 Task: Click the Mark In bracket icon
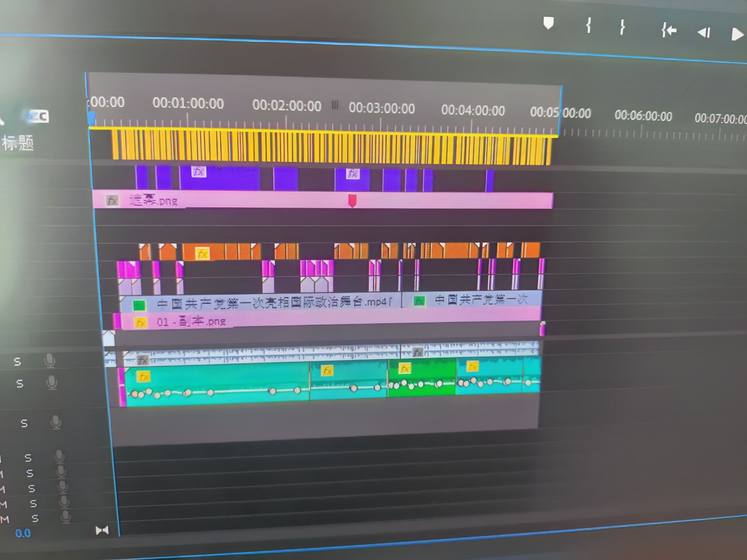tap(589, 25)
